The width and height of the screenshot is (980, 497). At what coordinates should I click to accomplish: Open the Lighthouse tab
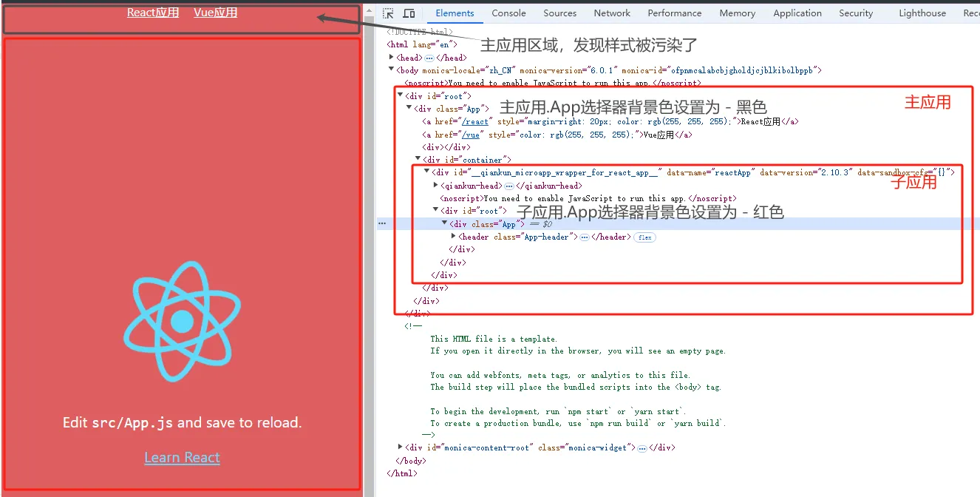[x=922, y=13]
